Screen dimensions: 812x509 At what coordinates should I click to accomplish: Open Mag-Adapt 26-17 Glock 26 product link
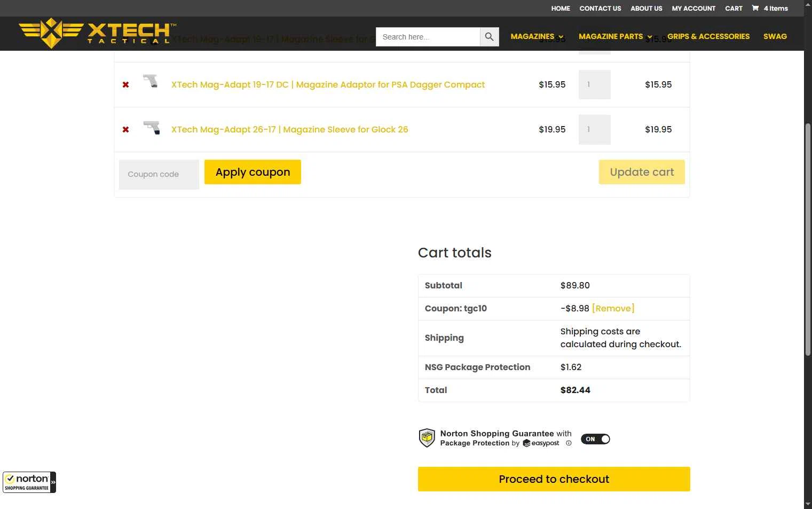click(289, 129)
